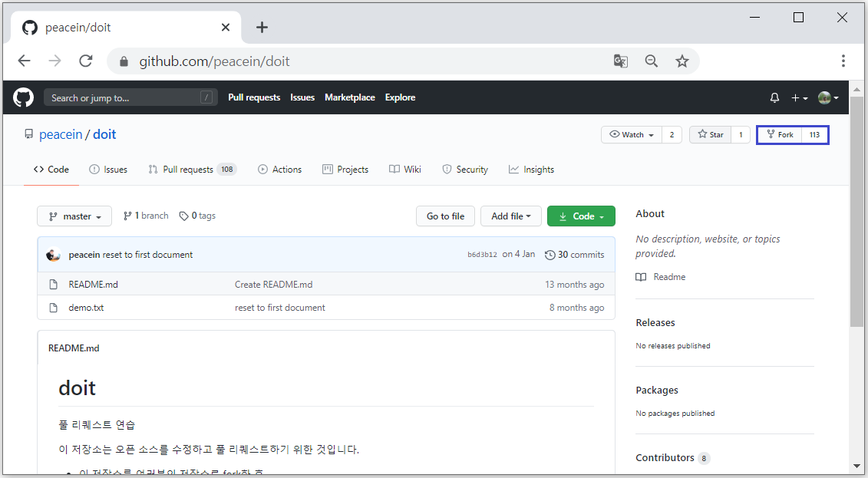Click the commit author avatar

point(54,255)
